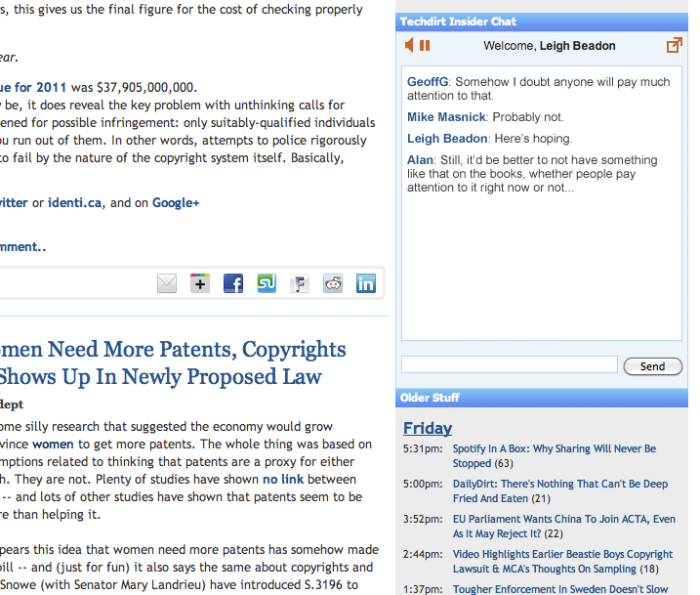700x595 pixels.
Task: Pop out chat into new window
Action: [x=674, y=45]
